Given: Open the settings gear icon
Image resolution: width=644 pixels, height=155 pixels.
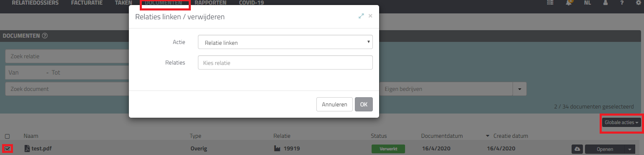Looking at the screenshot, I should (638, 3).
